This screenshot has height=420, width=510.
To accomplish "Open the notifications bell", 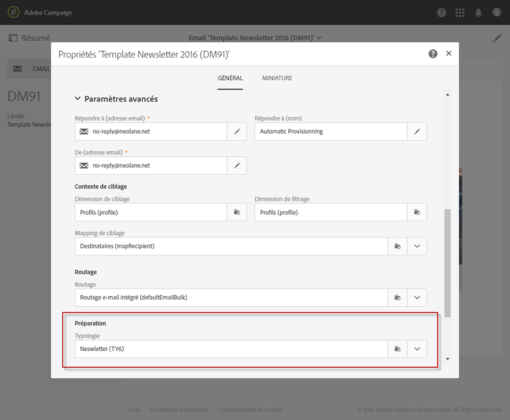I will (479, 13).
